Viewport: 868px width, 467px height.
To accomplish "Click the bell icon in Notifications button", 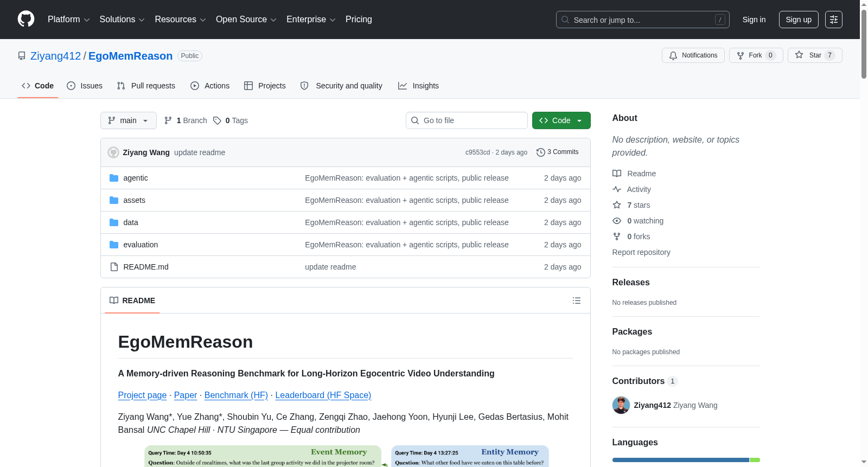I will click(x=673, y=55).
